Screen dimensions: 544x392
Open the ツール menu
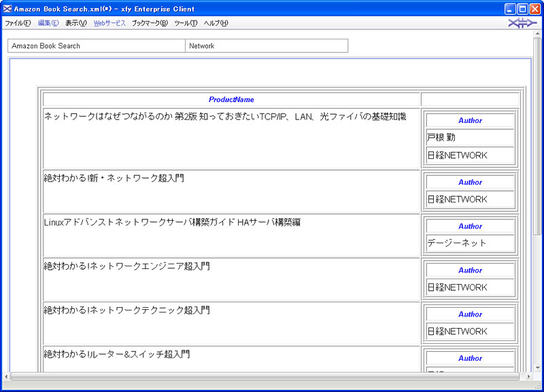[186, 23]
